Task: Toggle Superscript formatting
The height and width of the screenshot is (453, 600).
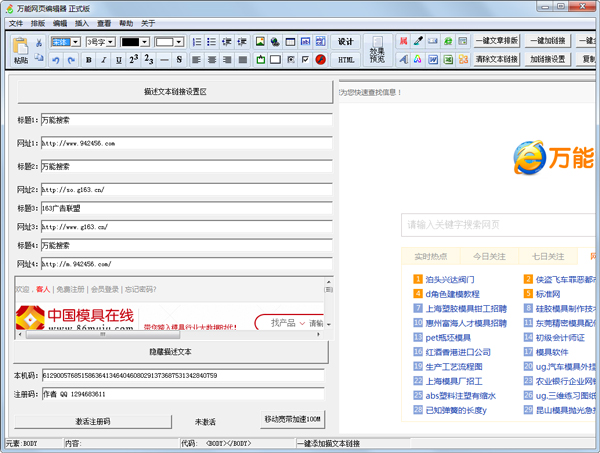Action: 134,59
